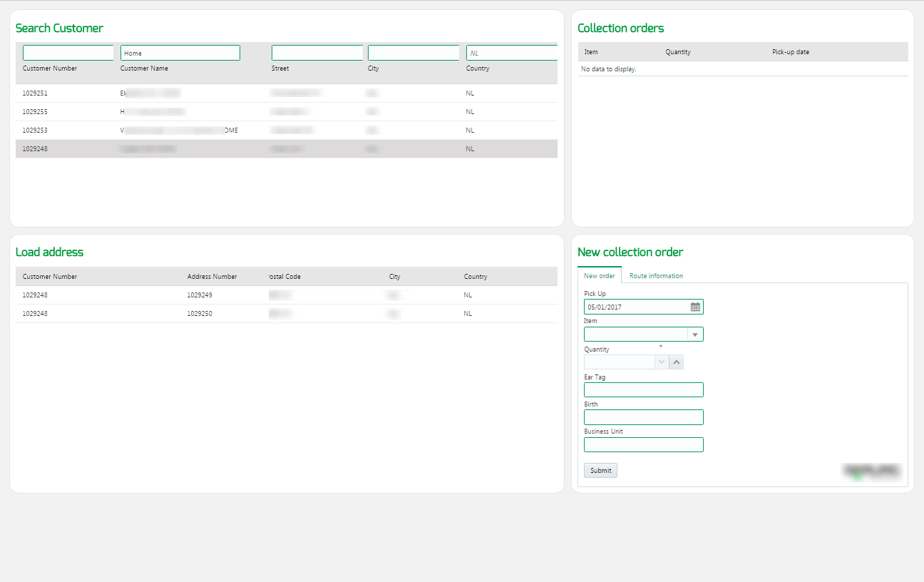Sort Load address by Address Number header
Image resolution: width=924 pixels, height=582 pixels.
212,277
